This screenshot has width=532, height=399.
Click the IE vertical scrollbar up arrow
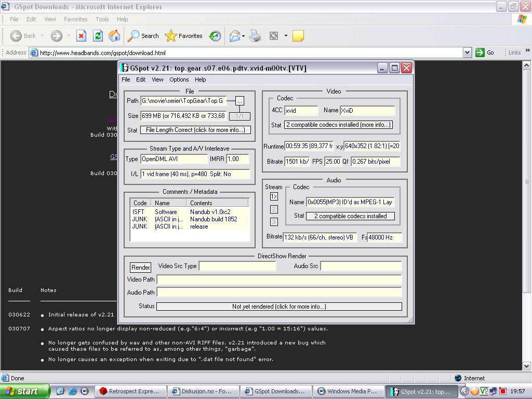tap(527, 65)
